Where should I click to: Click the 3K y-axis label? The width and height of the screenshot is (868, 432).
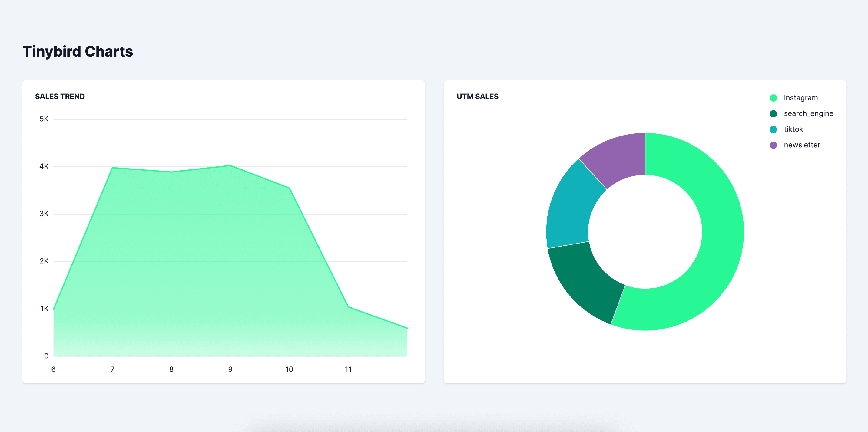(44, 214)
